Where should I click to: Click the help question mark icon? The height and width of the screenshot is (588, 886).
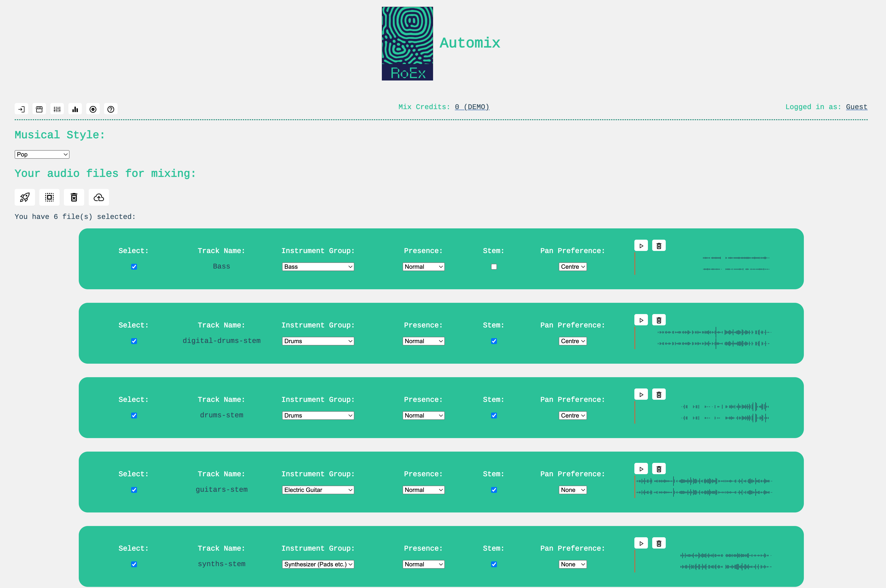(111, 109)
